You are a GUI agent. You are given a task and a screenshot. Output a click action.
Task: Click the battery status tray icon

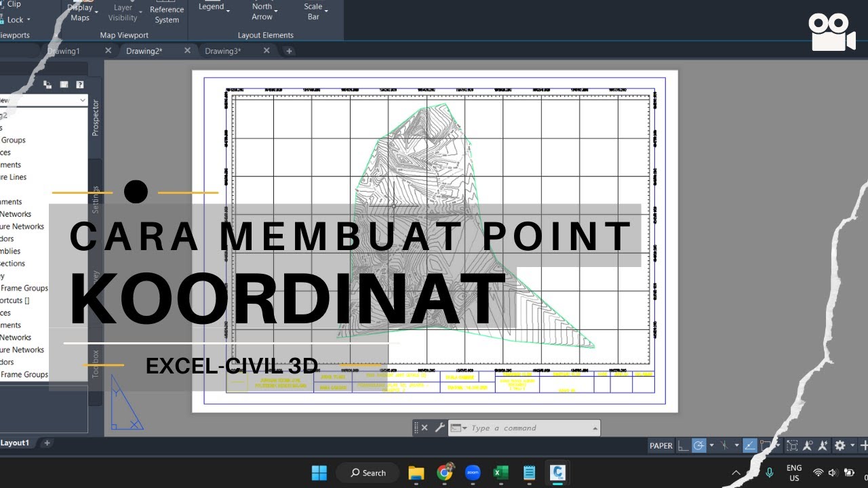(x=848, y=472)
